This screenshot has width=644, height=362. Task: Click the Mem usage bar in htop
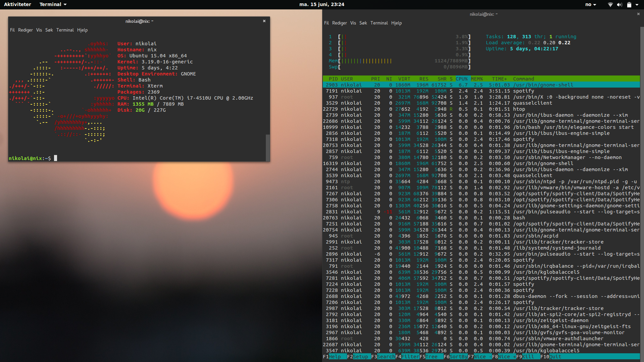coord(400,61)
